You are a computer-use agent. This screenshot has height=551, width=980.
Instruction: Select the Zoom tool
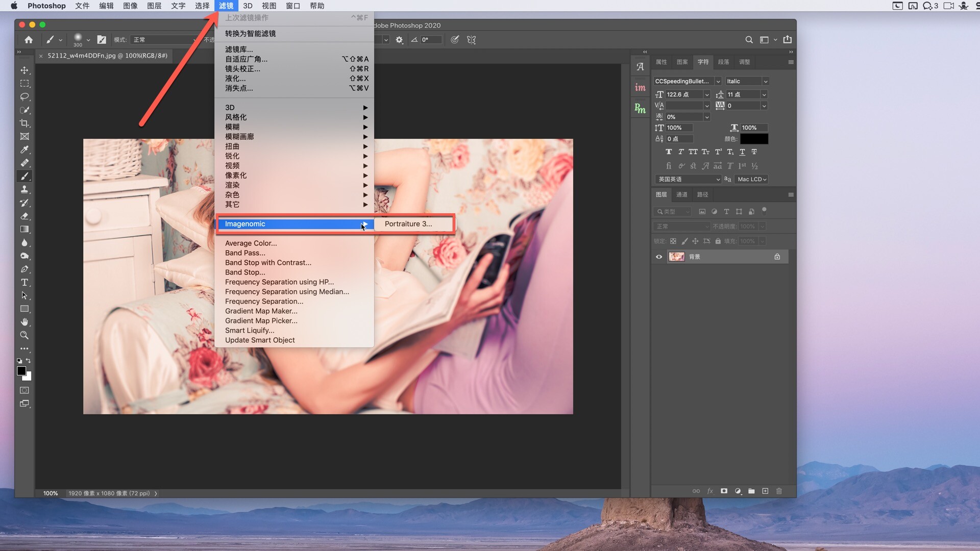[x=24, y=336]
